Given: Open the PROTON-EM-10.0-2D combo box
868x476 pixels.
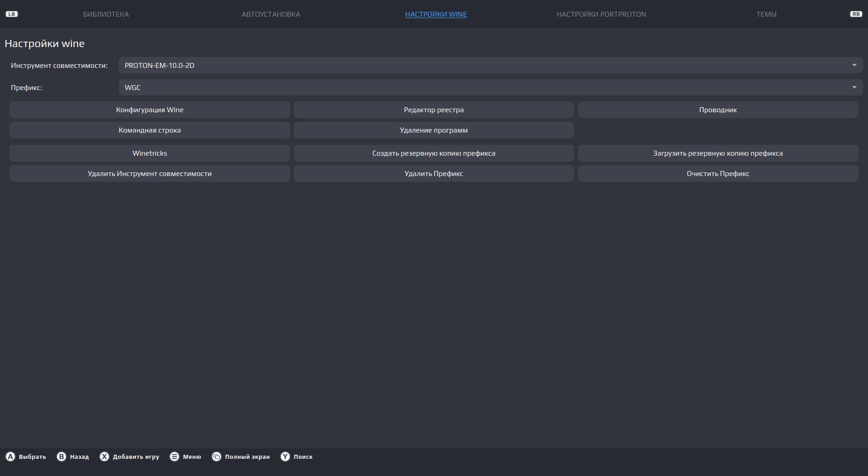Looking at the screenshot, I should coord(481,65).
